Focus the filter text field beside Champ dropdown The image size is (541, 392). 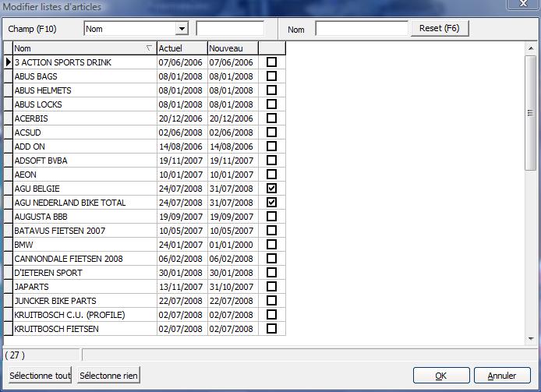coord(230,29)
